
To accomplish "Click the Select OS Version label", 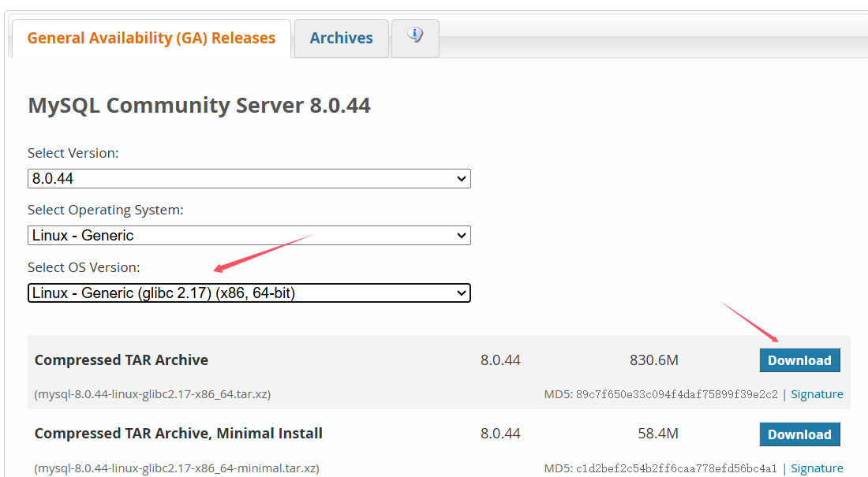I will pos(84,267).
